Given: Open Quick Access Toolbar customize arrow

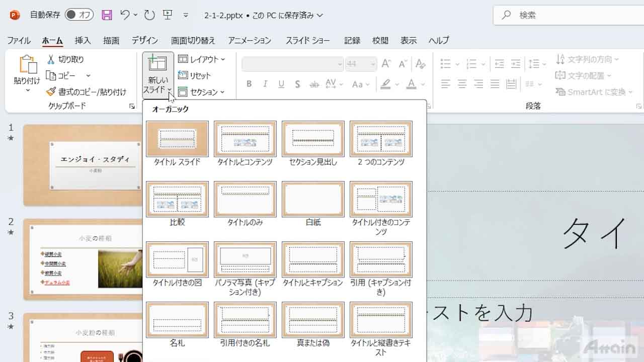Looking at the screenshot, I should click(x=186, y=15).
